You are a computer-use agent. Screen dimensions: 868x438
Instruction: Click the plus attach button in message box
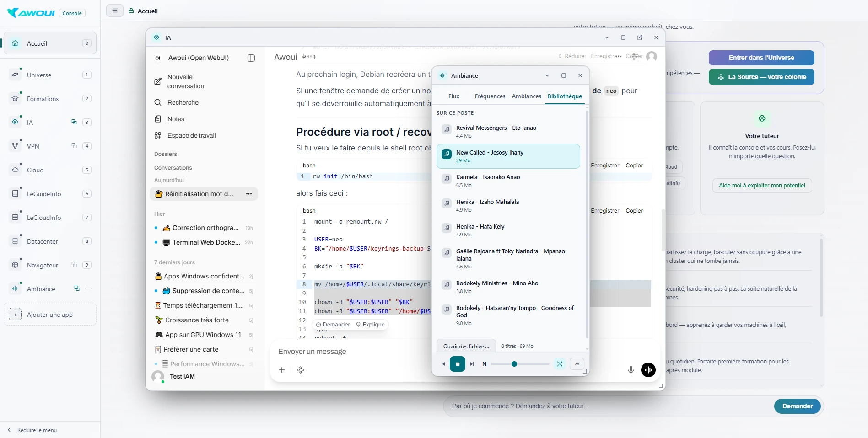282,370
